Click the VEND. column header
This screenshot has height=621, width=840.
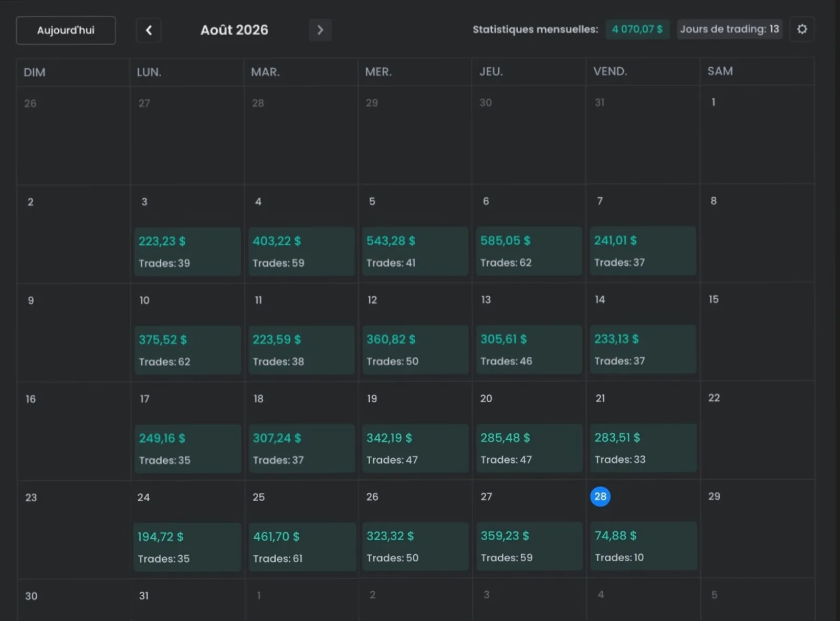[x=610, y=71]
